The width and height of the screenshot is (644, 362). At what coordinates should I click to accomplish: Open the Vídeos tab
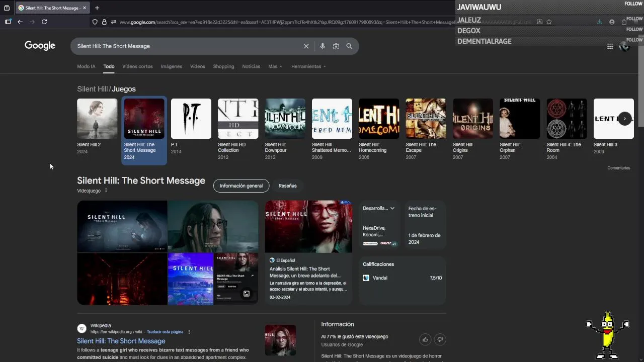point(197,66)
